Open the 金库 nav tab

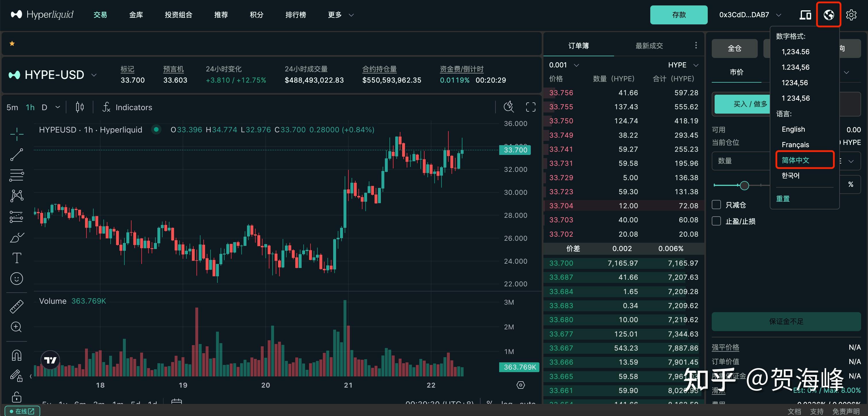point(136,15)
